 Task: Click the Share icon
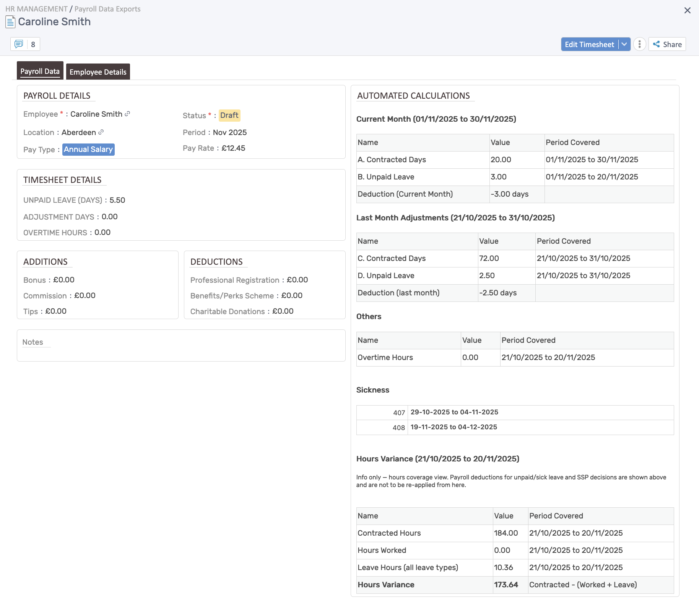[657, 44]
